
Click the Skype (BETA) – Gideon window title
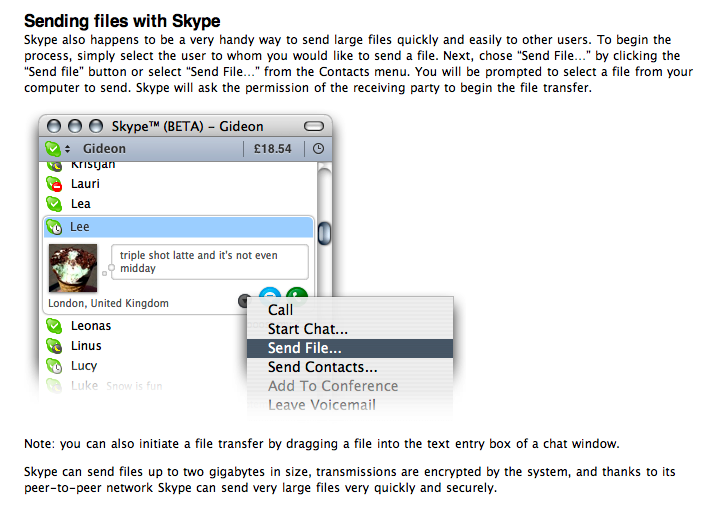pyautogui.click(x=188, y=126)
